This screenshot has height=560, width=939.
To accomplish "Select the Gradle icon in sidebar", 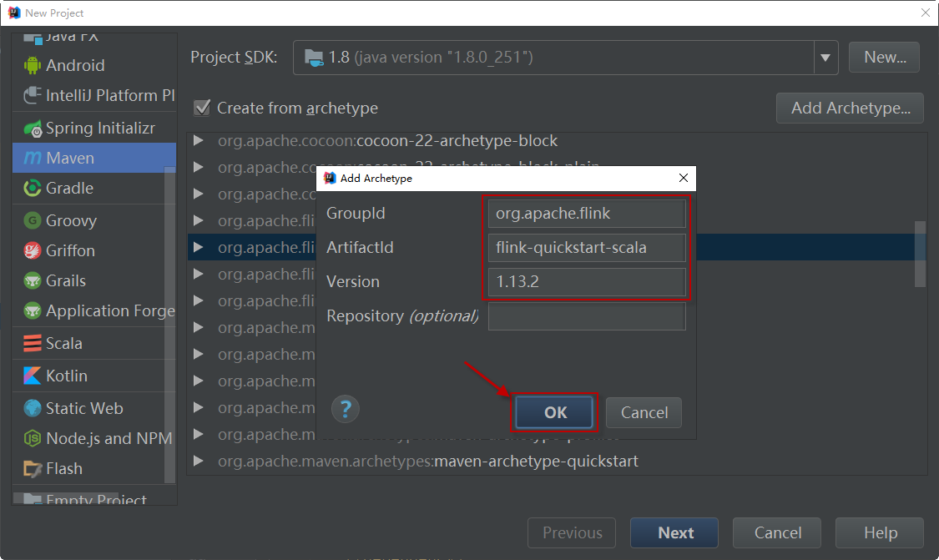I will point(33,188).
